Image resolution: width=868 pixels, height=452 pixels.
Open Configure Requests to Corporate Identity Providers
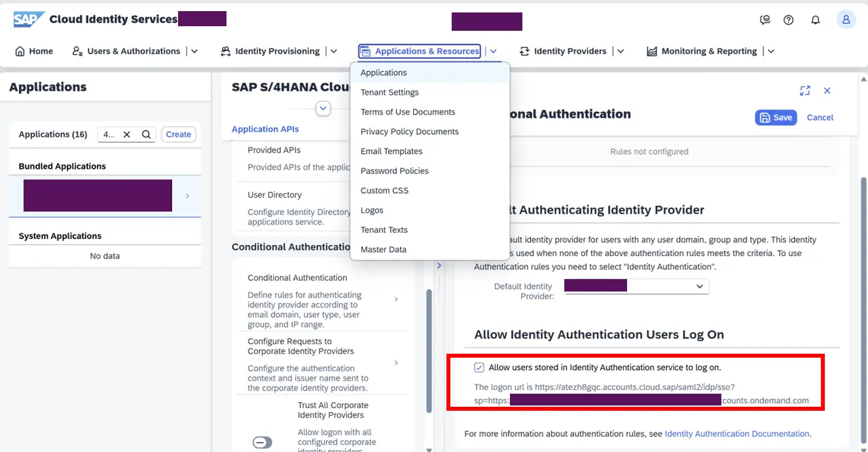323,362
